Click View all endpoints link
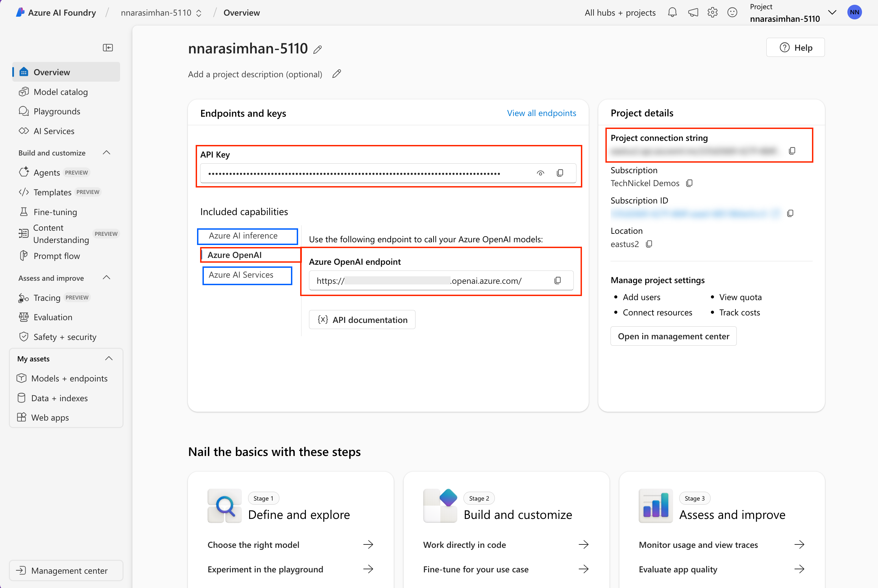This screenshot has height=588, width=878. (x=541, y=113)
